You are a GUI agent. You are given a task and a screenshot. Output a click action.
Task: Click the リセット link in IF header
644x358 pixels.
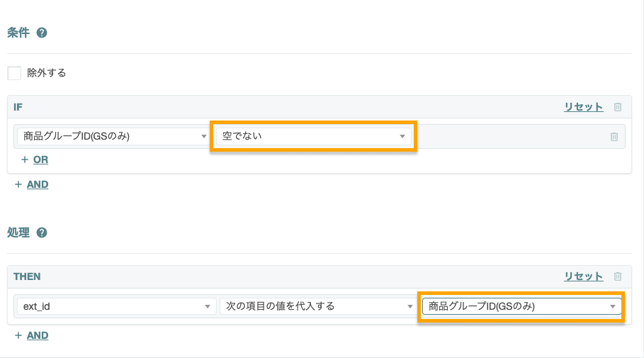[583, 107]
